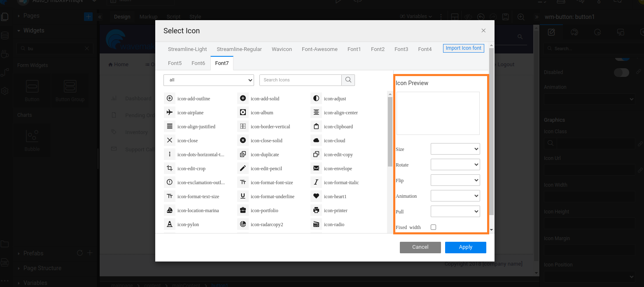Screen dimensions: 644x287
Task: Switch to the Wavicon tab
Action: coord(282,49)
